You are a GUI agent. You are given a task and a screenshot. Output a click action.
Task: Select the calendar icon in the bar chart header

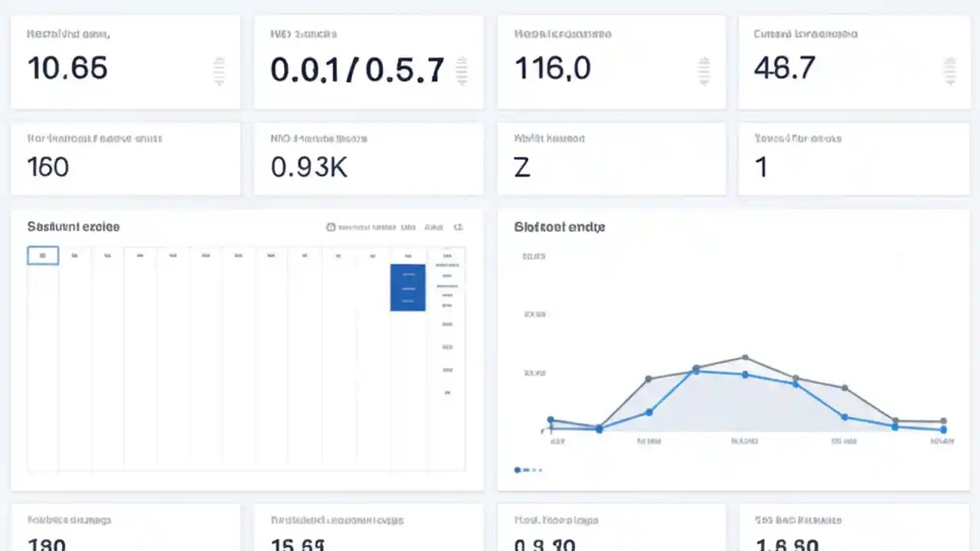(331, 227)
